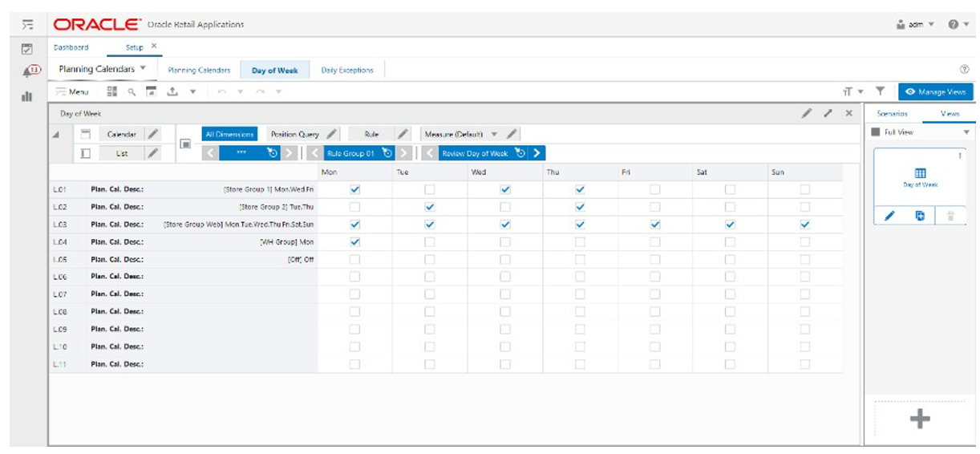Open the Measure (Default) dropdown arrow
The image size is (980, 454).
tap(494, 134)
